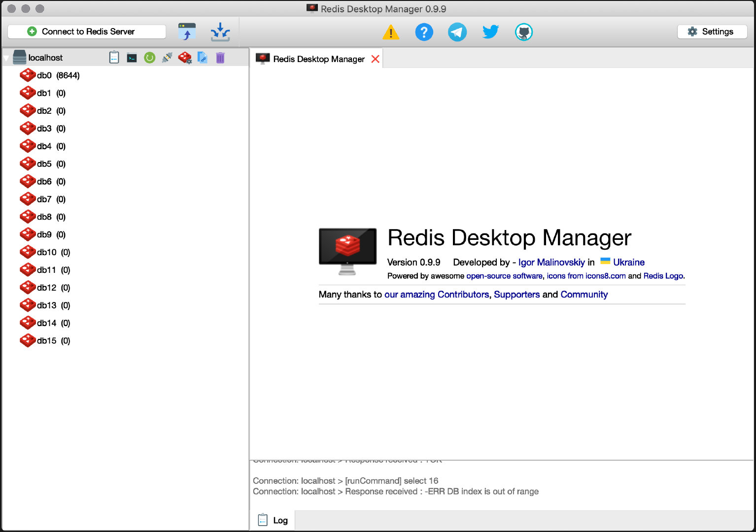Select db14 (0) database
Viewport: 756px width, 532px height.
[45, 324]
